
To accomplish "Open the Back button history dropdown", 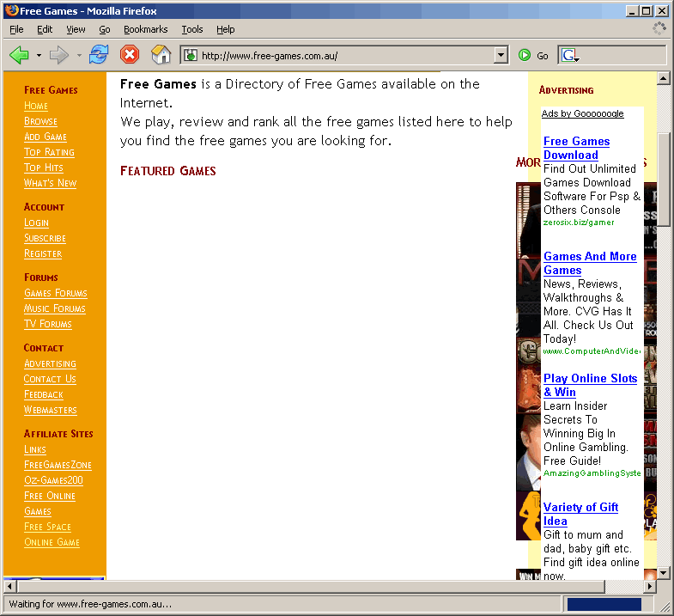I will pyautogui.click(x=39, y=56).
